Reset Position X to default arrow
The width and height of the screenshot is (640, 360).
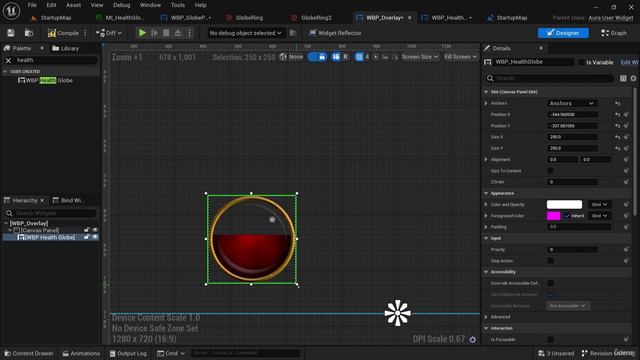[618, 115]
